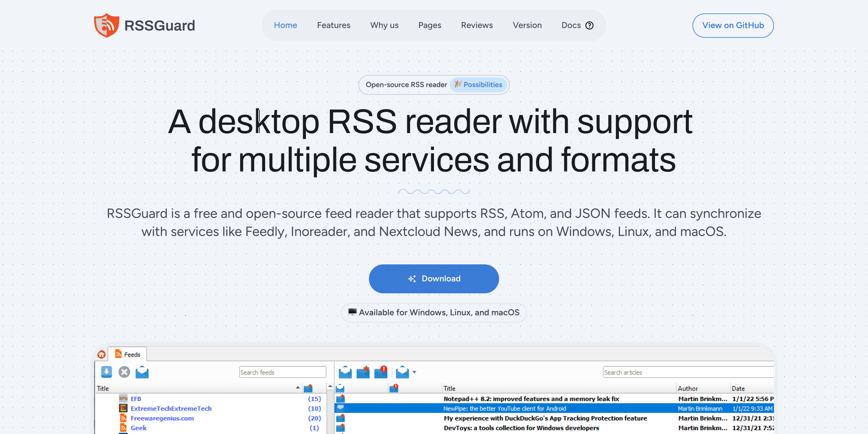Click the starred envelope header in feeds list

(x=308, y=388)
